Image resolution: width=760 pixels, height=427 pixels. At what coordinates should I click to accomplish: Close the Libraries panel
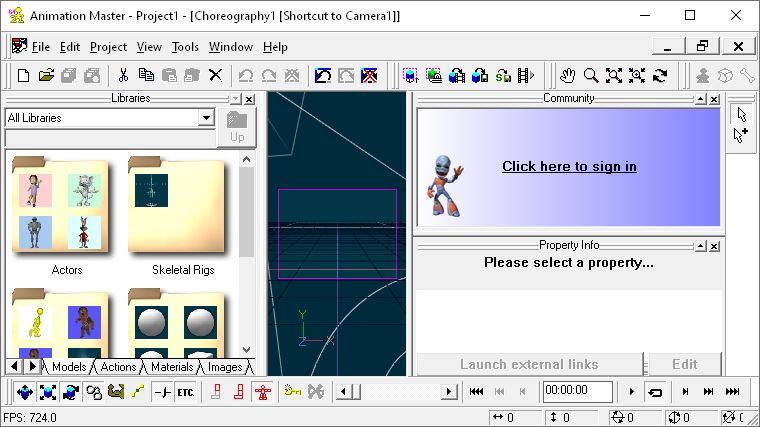tap(249, 99)
